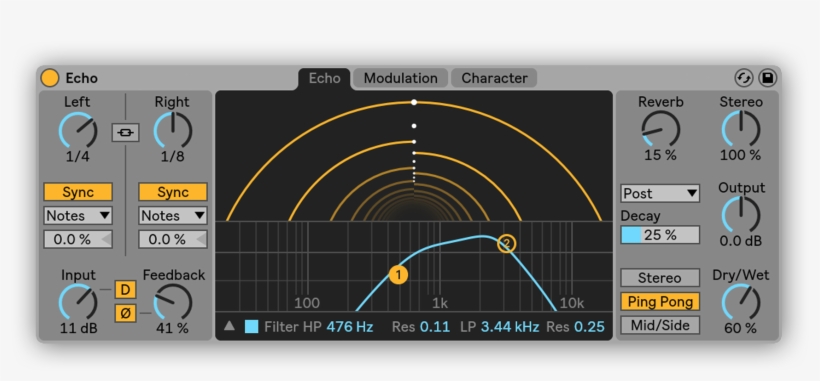Click the Right delay value 1/8
The width and height of the screenshot is (820, 381).
(x=173, y=157)
